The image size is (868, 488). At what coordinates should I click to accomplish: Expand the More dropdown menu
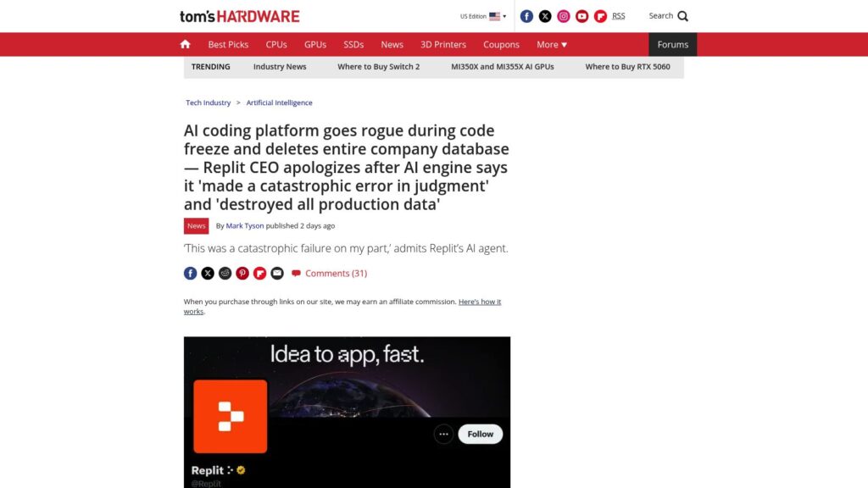point(551,44)
